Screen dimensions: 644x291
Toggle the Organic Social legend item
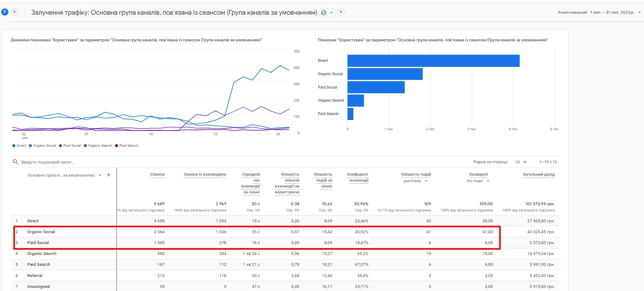43,145
